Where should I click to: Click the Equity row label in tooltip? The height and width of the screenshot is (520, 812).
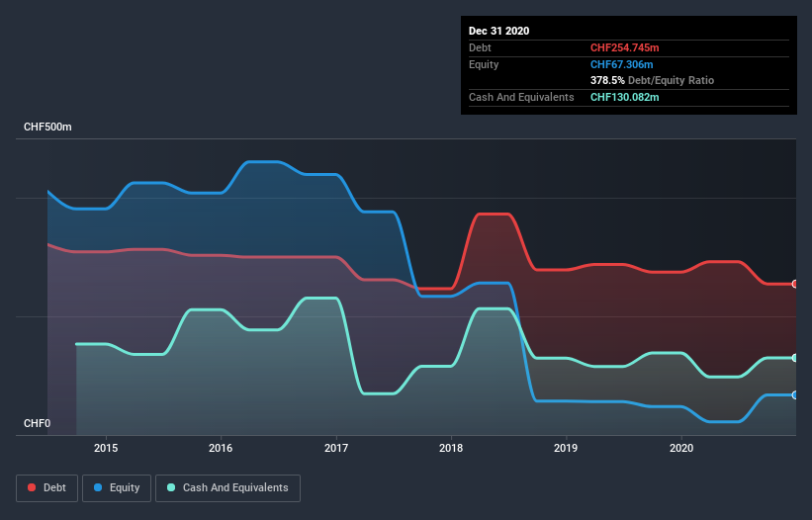point(484,64)
